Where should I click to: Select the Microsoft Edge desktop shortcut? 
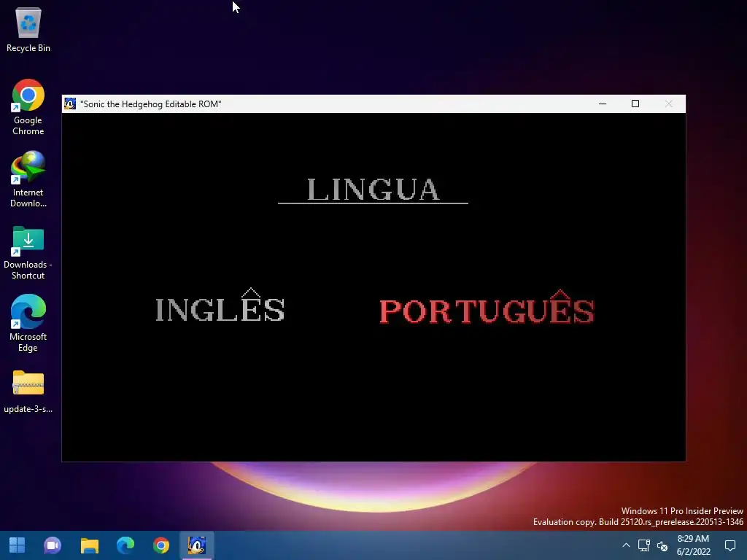tap(28, 324)
